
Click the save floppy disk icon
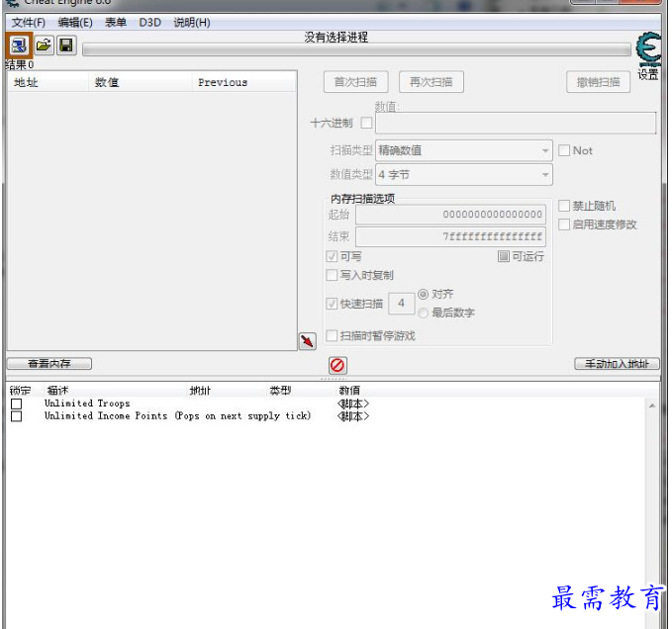pyautogui.click(x=66, y=45)
